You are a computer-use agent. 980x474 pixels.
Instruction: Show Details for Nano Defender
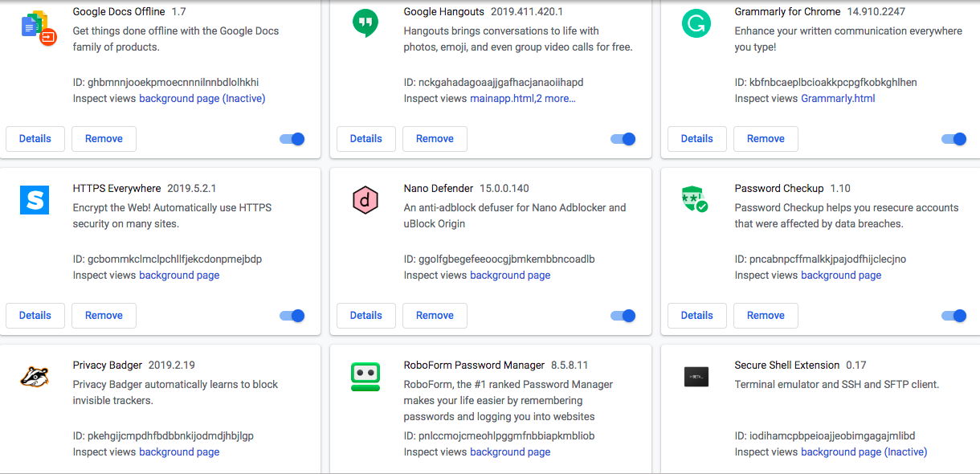point(366,316)
